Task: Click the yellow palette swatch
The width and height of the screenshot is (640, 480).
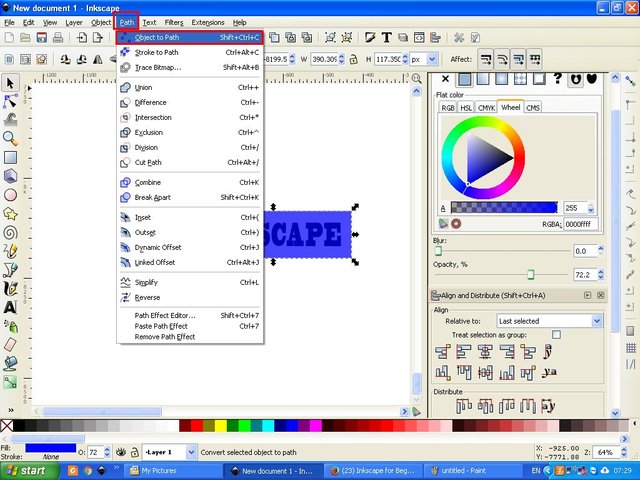Action: tap(221, 426)
